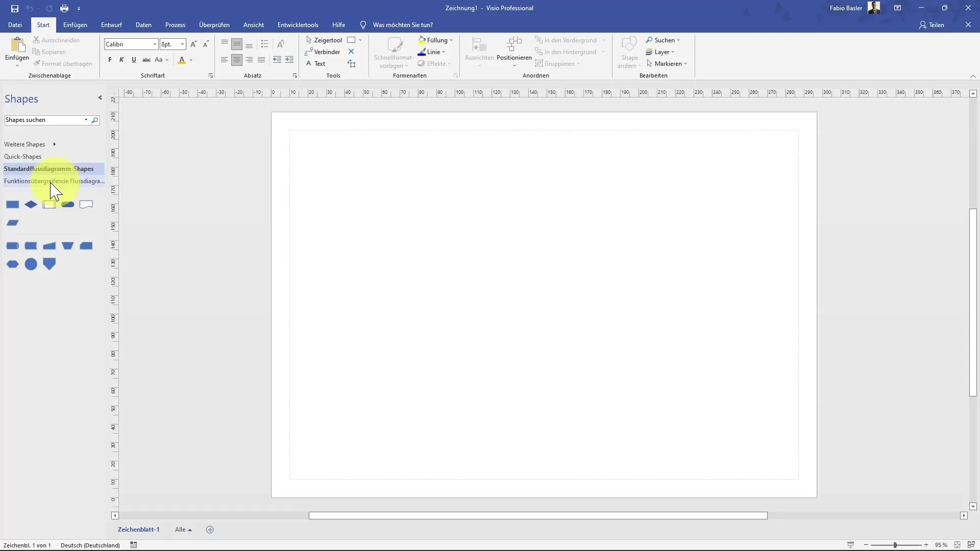The image size is (980, 551).
Task: Select Quick-Shapes stencil
Action: coord(23,157)
